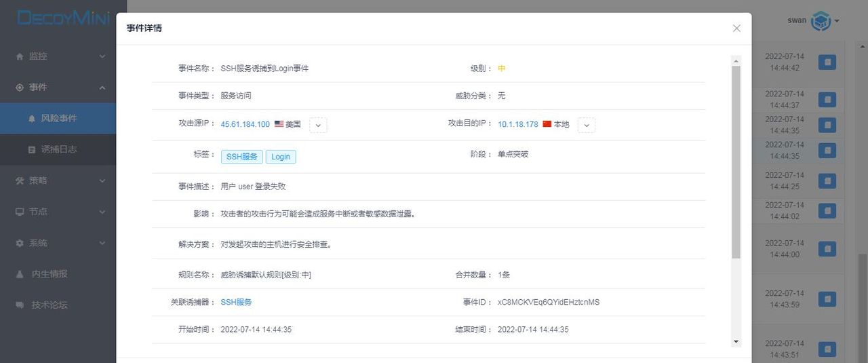Open the 节点 sidebar menu
868x363 pixels.
58,212
